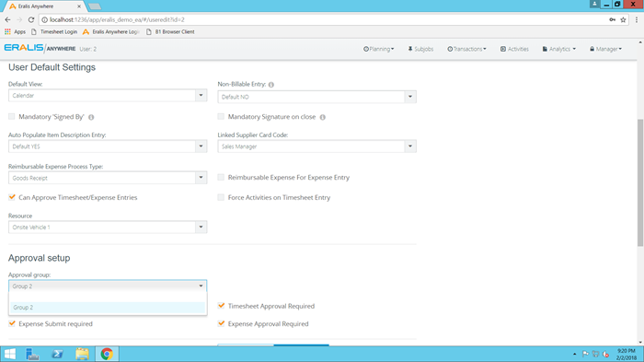Open the Timesheet Login bookmark
Viewport: 644px width, 362px height.
(x=54, y=31)
